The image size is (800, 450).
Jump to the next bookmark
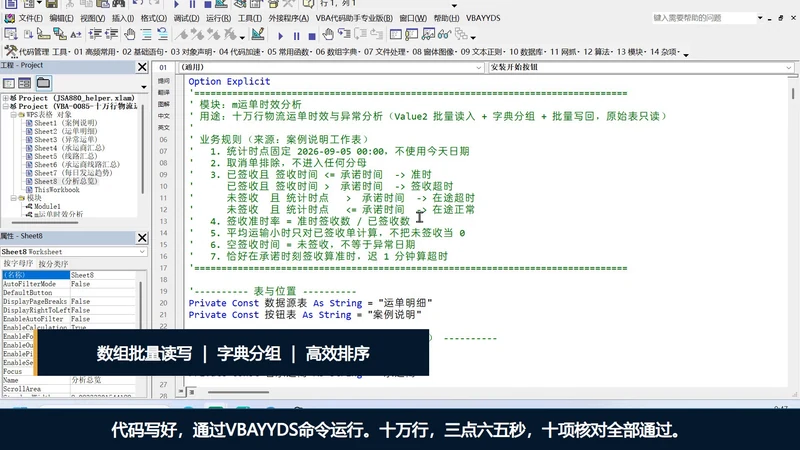coord(197,35)
